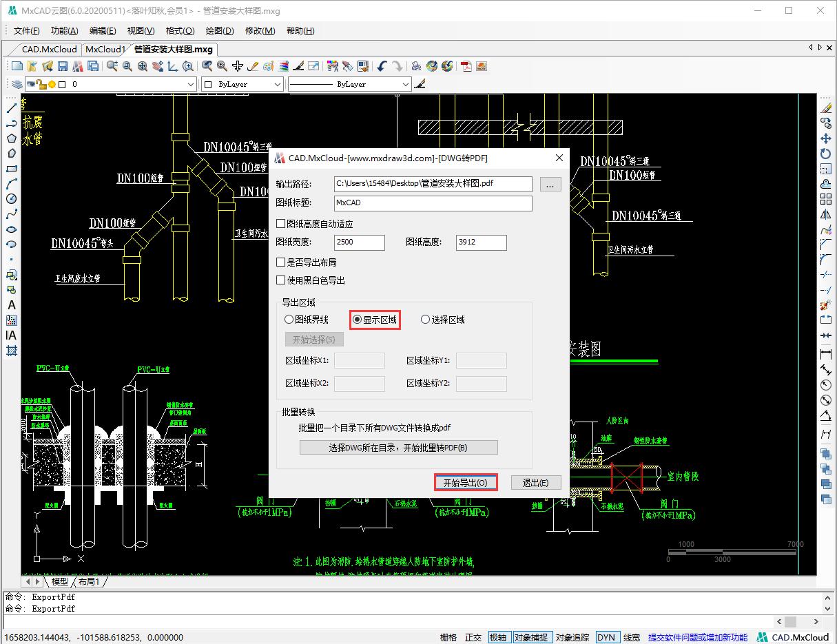Select the Pan tool in the toolbar
837x644 pixels.
pos(158,66)
